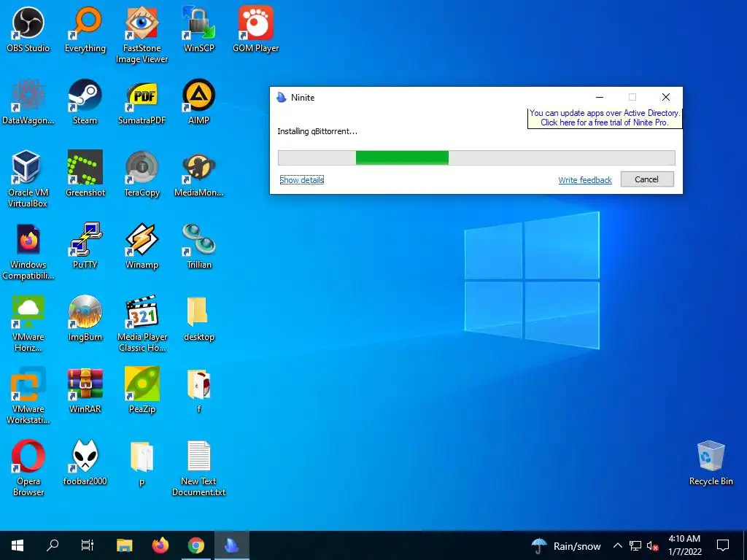Screen dimensions: 747x560
Task: Select the Everything search desktop icon
Action: (85, 29)
